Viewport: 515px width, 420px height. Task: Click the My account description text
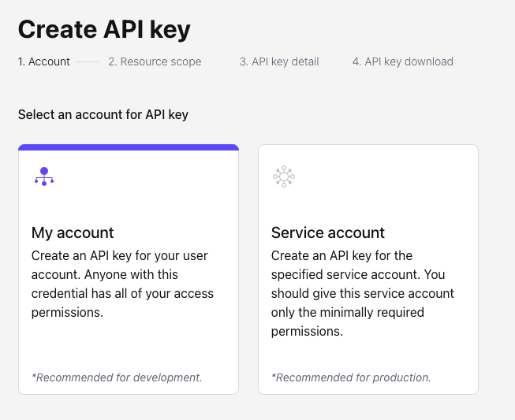[122, 284]
